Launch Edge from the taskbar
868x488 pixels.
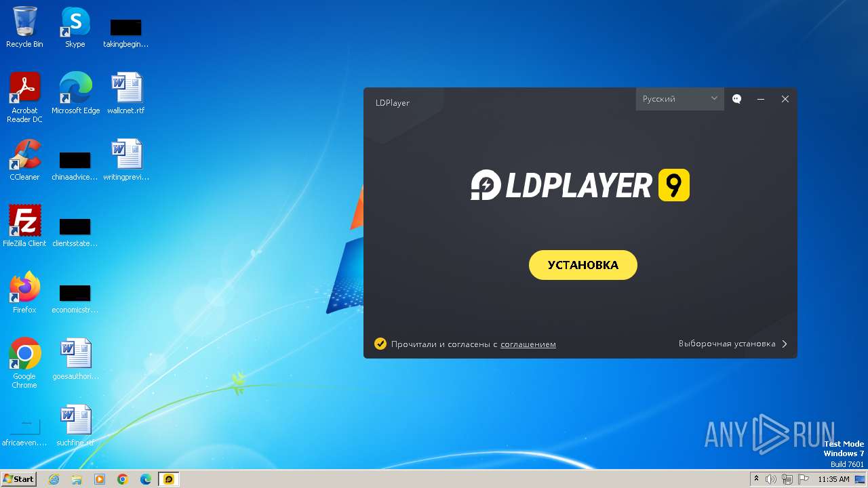[x=146, y=479]
